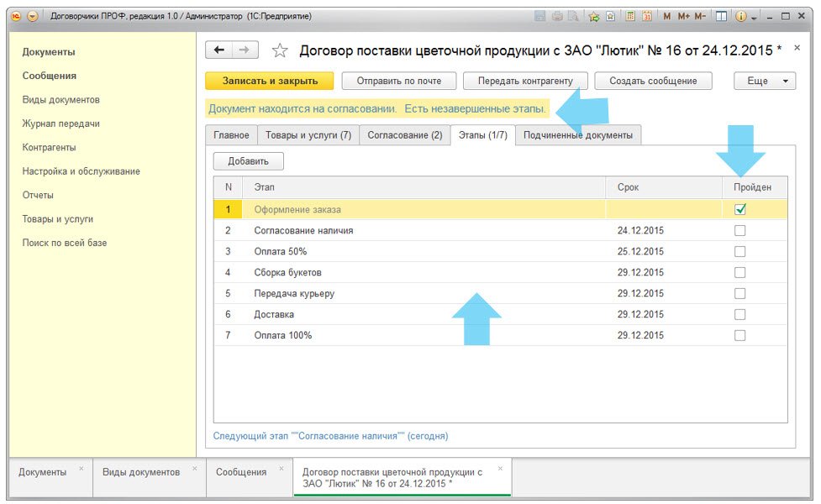Click the M- memory subtract button
This screenshot has width=821, height=504.
pos(700,16)
